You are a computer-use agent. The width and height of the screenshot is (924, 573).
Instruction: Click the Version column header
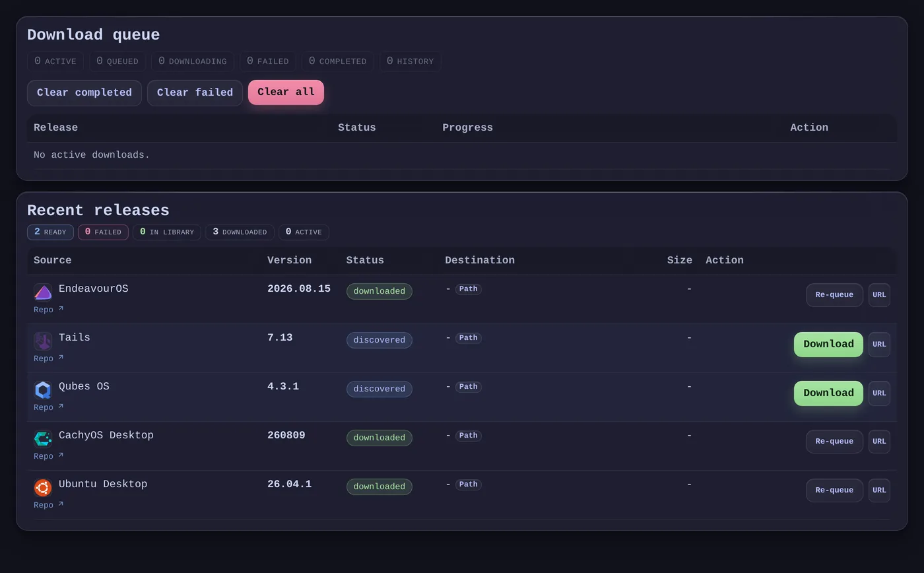(289, 260)
